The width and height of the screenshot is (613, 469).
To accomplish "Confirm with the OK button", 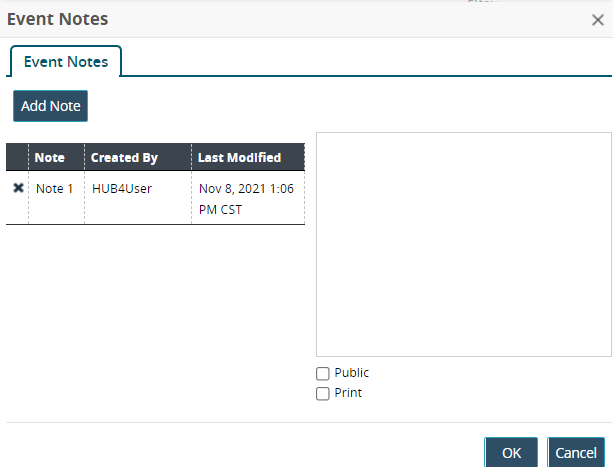I will tap(511, 453).
